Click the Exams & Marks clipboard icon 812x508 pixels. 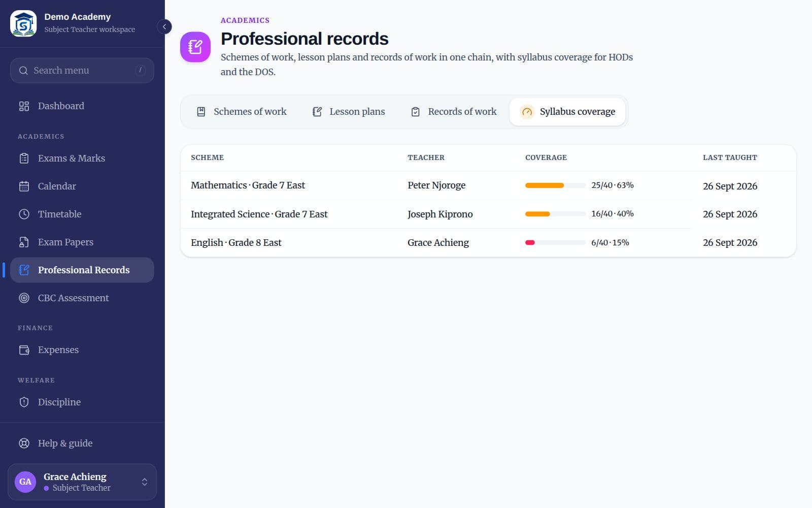pyautogui.click(x=24, y=158)
